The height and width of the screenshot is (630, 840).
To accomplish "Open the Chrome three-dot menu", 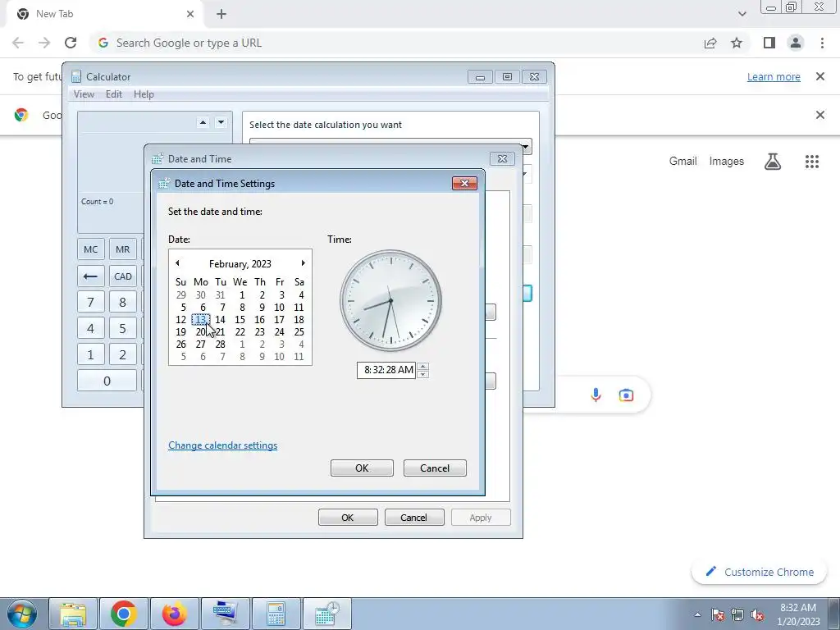I will coord(822,43).
